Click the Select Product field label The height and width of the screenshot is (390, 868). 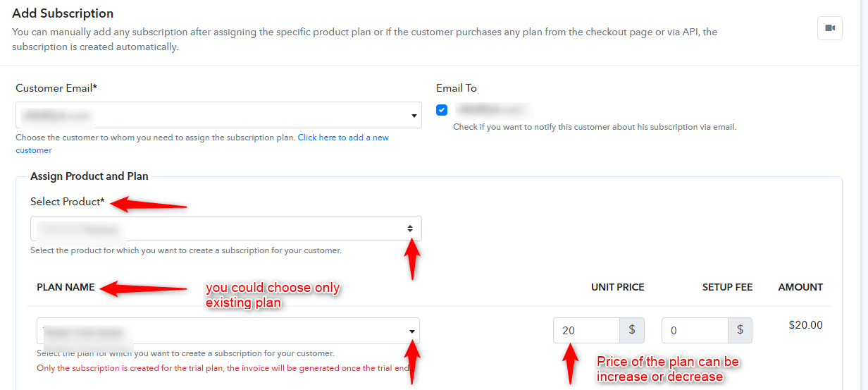click(x=67, y=202)
